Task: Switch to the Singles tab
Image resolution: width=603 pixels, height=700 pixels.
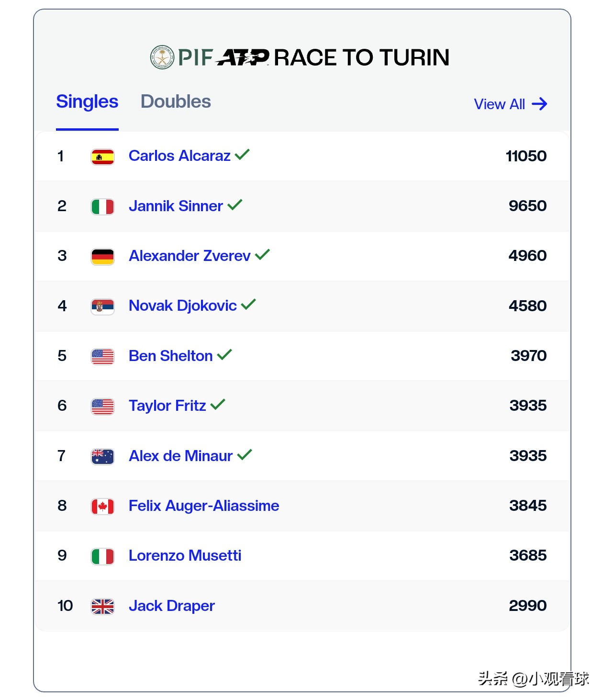Action: click(x=87, y=102)
